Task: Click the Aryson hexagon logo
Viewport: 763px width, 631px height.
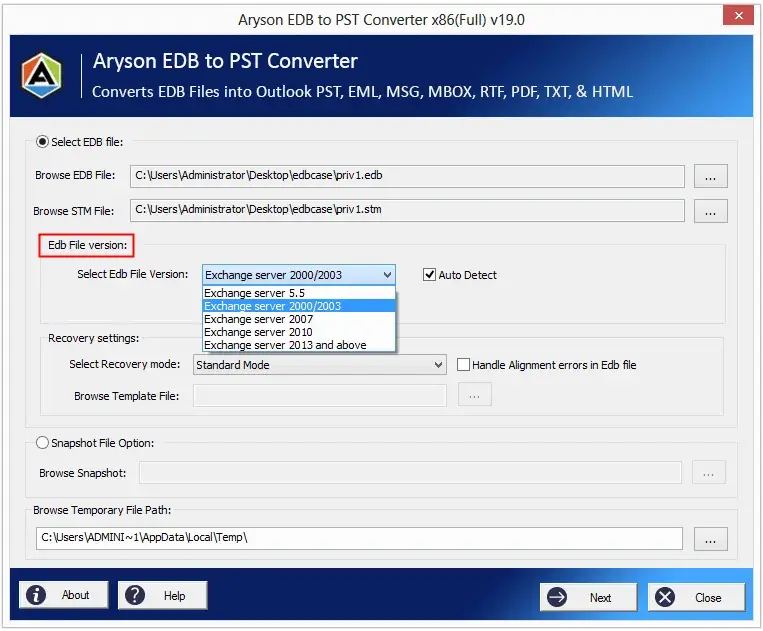Action: coord(42,75)
